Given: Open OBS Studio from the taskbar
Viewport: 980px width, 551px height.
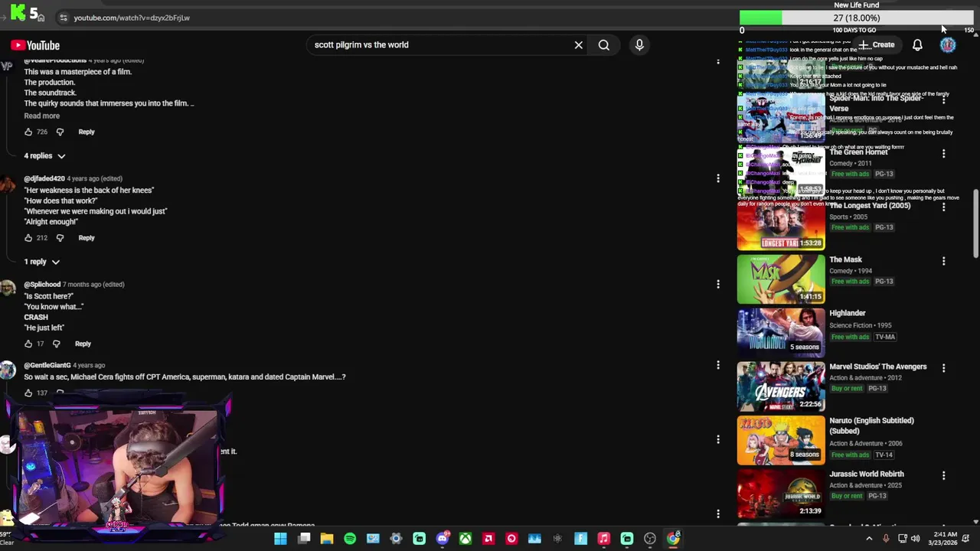Looking at the screenshot, I should coord(650,539).
